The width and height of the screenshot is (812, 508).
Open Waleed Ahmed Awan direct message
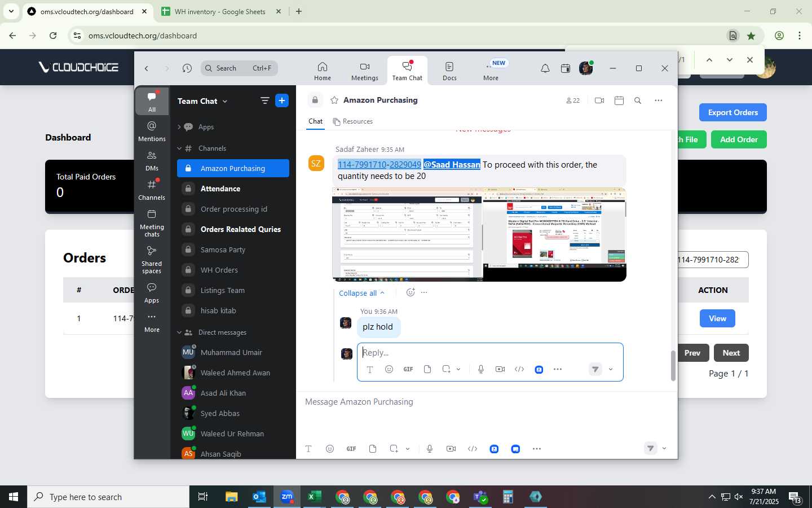tap(233, 373)
